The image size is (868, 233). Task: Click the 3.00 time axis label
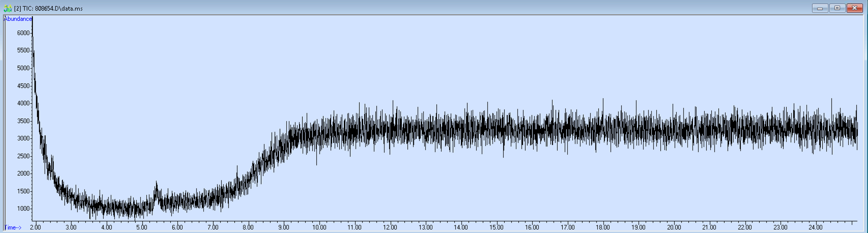pos(71,227)
